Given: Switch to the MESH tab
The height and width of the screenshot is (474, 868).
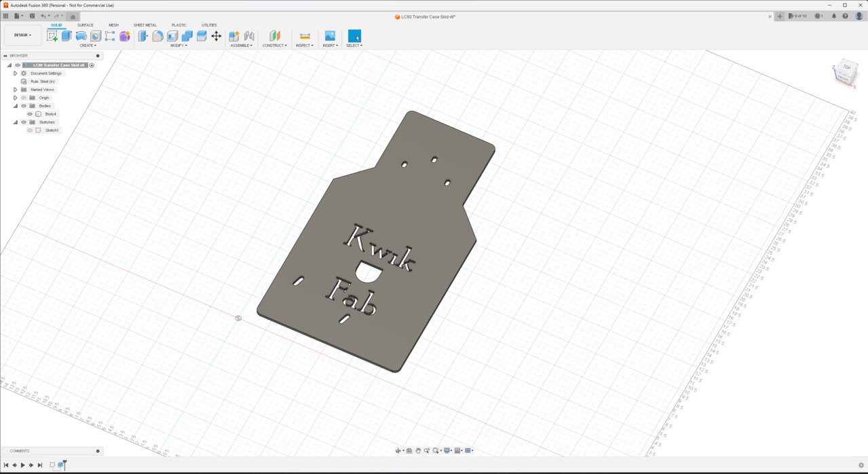Looking at the screenshot, I should (x=113, y=25).
